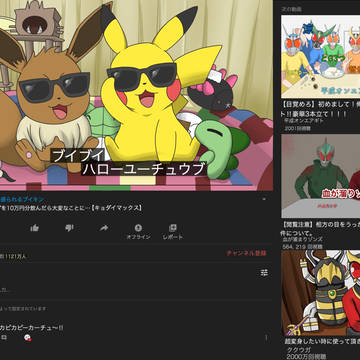Expand the video description arrow

click(x=264, y=199)
